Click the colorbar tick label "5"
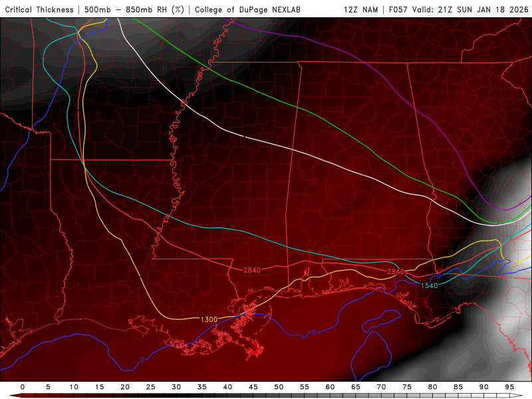 [48, 387]
